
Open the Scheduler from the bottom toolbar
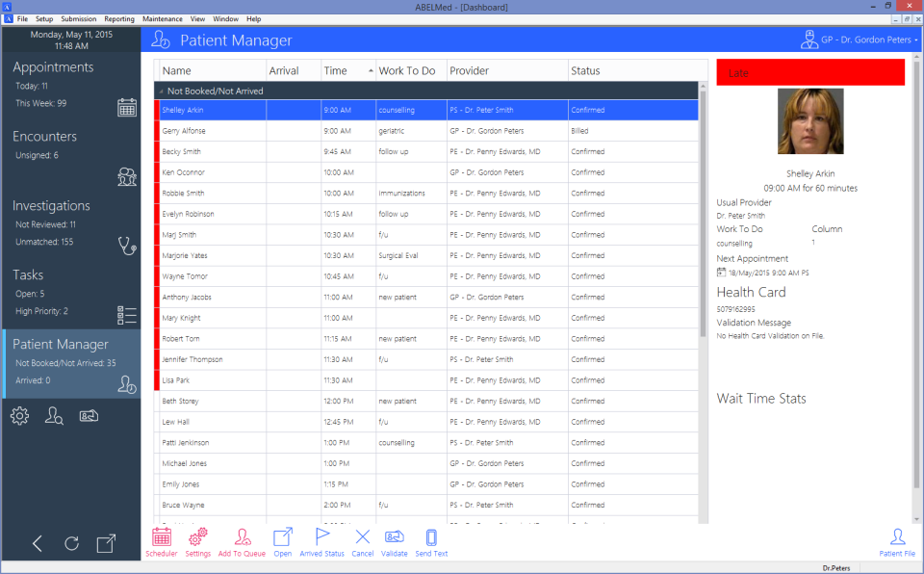pos(161,539)
